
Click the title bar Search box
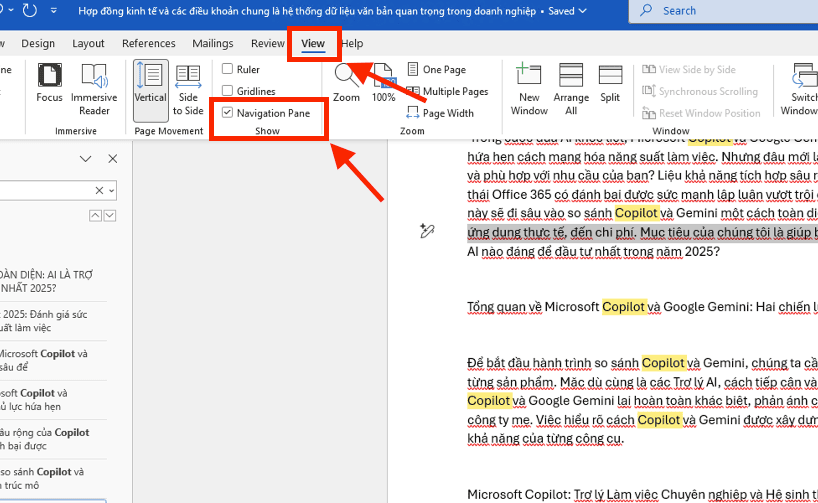(723, 11)
